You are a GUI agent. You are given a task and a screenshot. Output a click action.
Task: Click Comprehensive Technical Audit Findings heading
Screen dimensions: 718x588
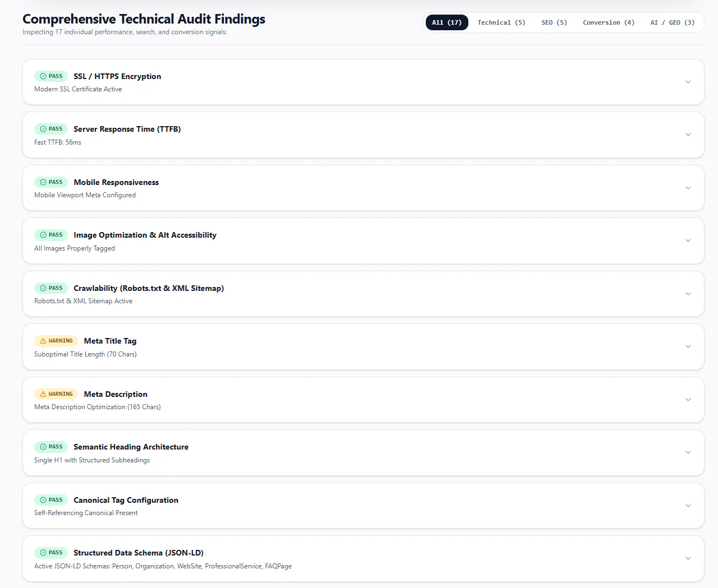pos(144,19)
